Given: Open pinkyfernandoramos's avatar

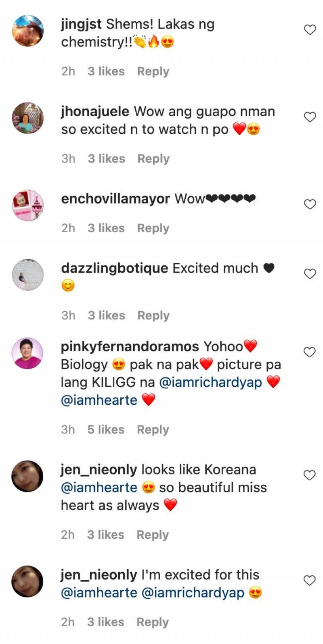Looking at the screenshot, I should tap(27, 353).
